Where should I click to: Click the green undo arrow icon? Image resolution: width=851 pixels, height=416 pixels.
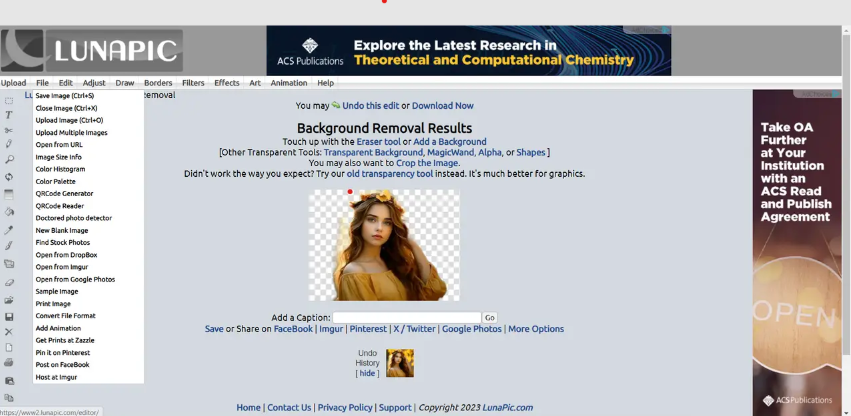click(336, 105)
